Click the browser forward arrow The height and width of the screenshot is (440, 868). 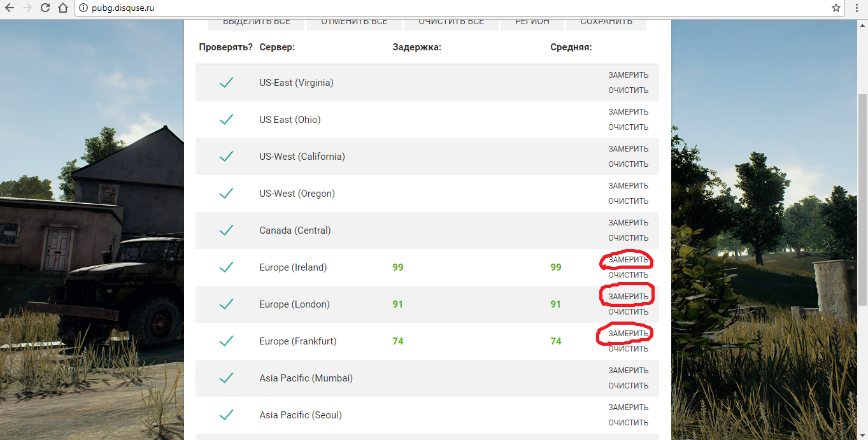27,8
